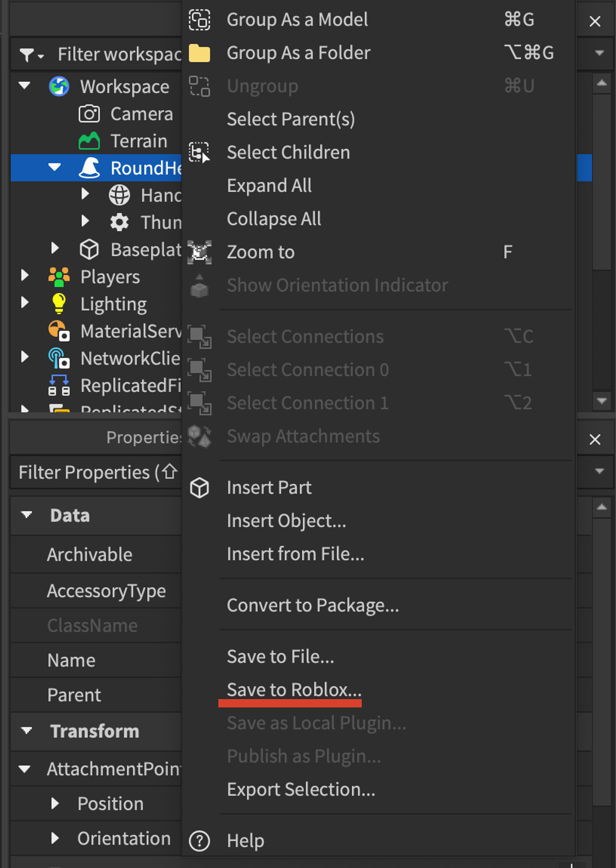Collapse the AttachmentPoint property

pyautogui.click(x=25, y=769)
